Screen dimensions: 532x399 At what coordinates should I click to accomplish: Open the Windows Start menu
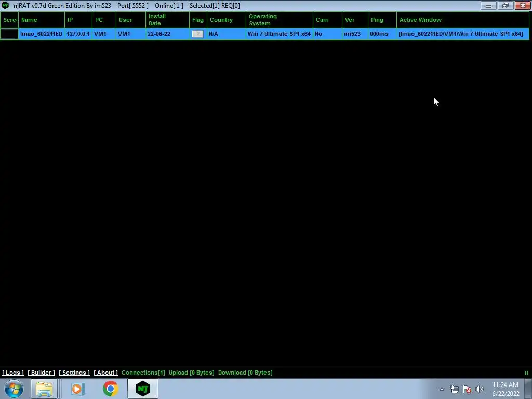[x=14, y=389]
